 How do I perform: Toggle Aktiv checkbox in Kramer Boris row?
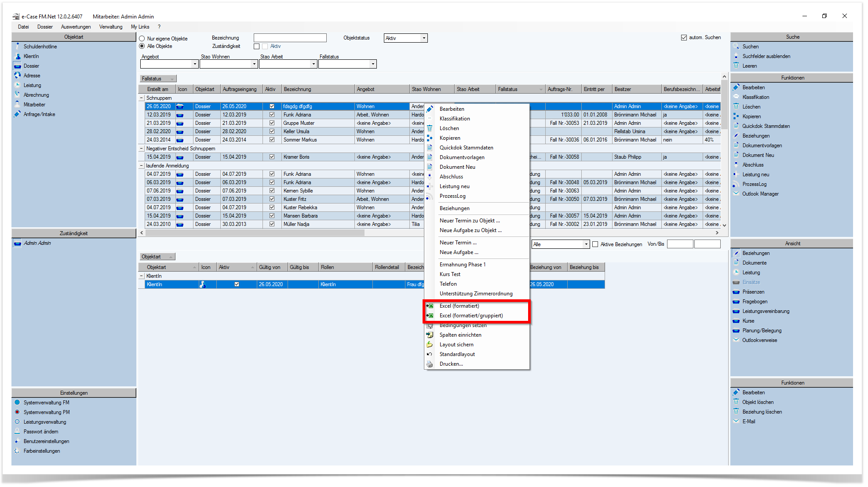pos(272,157)
